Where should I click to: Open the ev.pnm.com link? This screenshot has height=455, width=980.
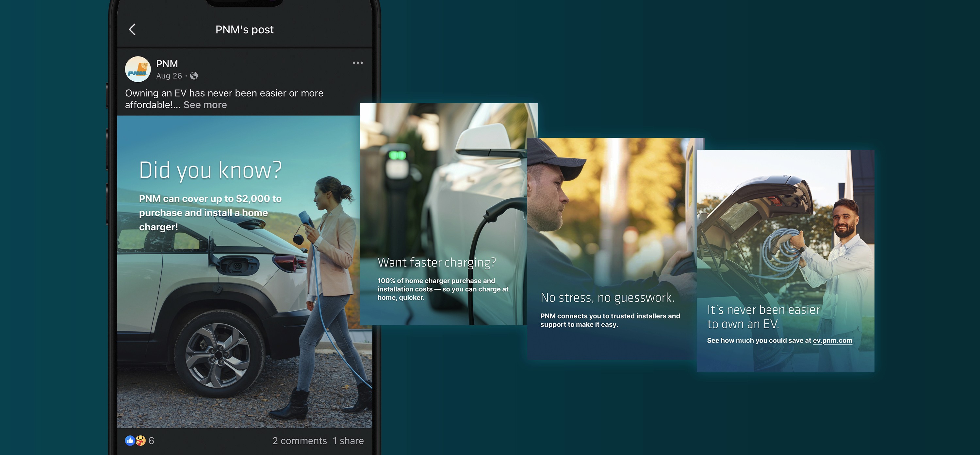pyautogui.click(x=832, y=340)
